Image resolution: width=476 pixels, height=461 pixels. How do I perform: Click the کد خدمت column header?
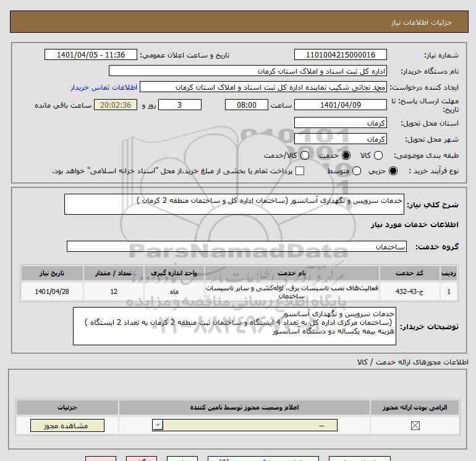(x=409, y=273)
